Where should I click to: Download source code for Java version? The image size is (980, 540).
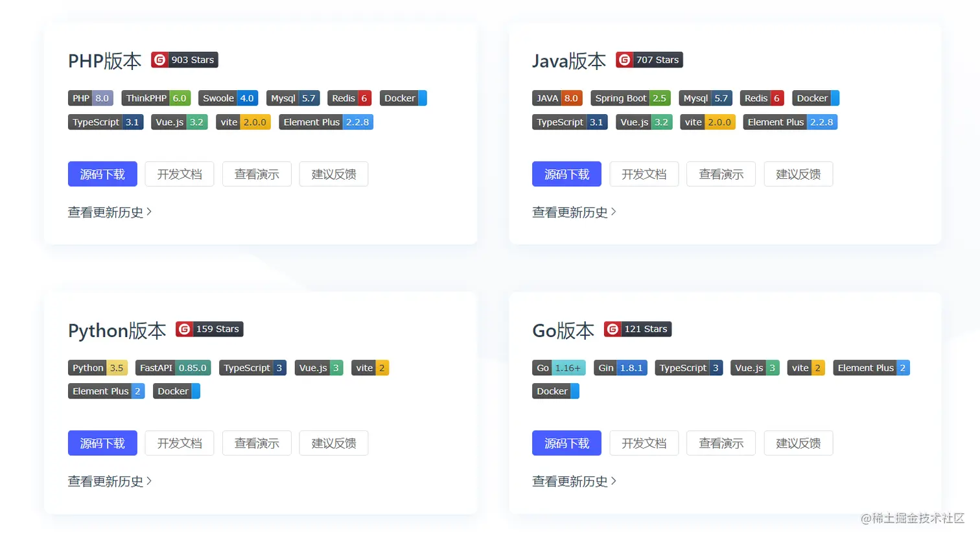566,174
